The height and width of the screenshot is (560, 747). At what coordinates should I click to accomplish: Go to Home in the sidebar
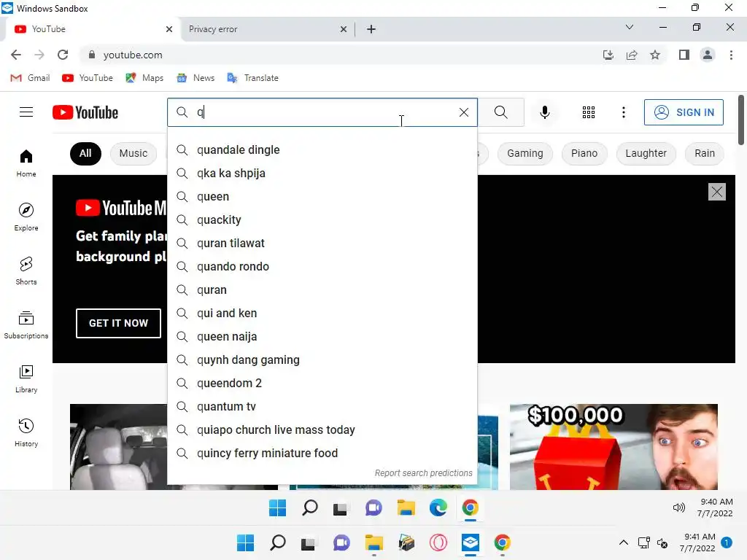[26, 163]
